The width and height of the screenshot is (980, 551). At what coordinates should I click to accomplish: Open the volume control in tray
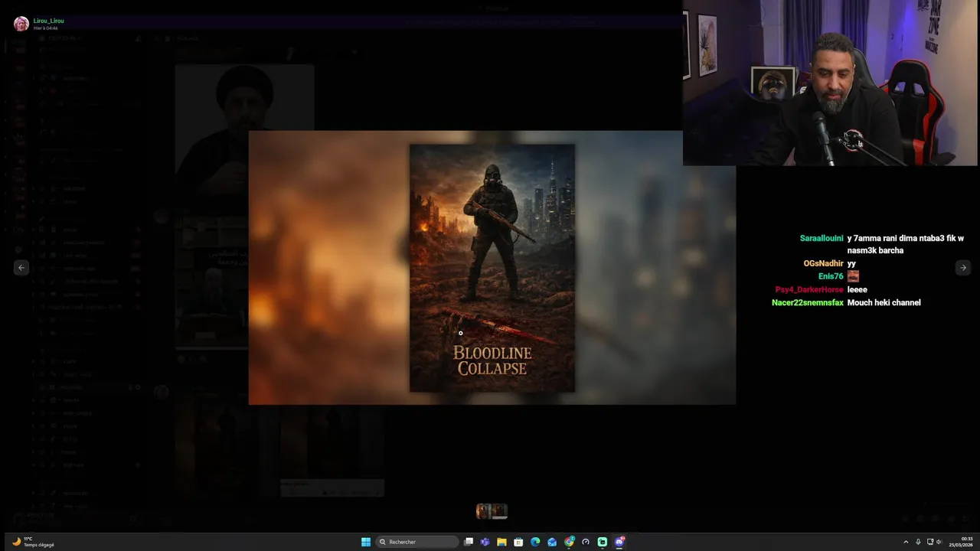point(939,542)
